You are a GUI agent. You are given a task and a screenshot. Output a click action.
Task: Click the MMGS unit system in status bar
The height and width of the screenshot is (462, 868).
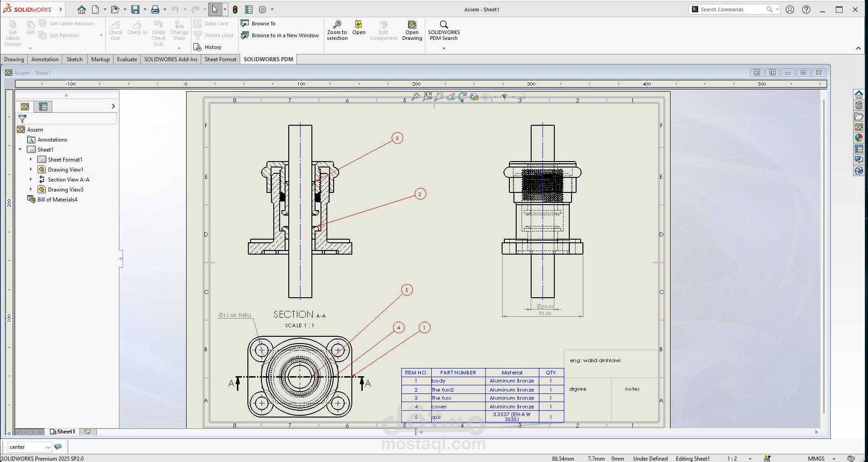tap(816, 458)
